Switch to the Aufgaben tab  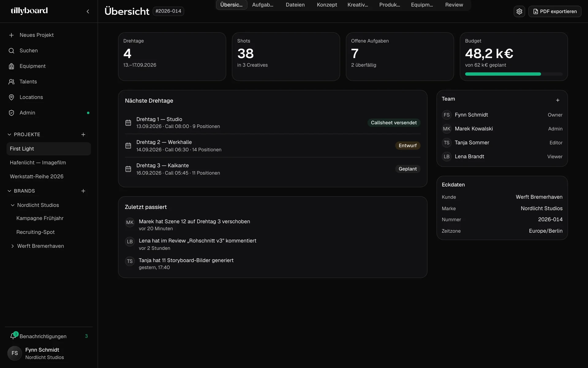[x=262, y=5]
